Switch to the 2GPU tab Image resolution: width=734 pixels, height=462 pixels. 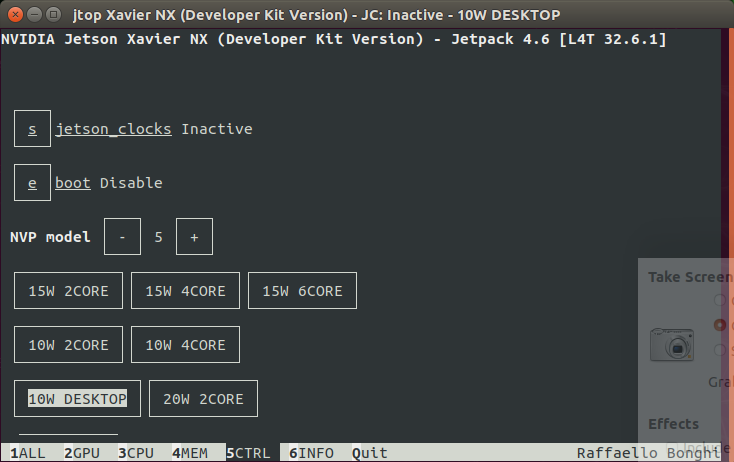(x=82, y=453)
